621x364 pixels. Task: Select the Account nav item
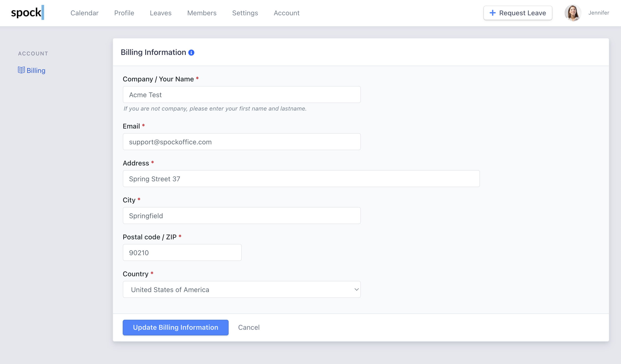pos(286,13)
